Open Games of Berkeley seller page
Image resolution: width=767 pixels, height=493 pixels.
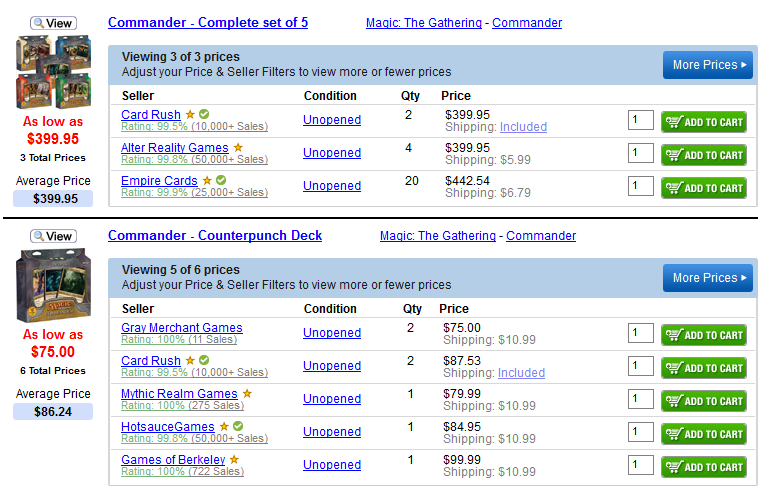point(173,460)
